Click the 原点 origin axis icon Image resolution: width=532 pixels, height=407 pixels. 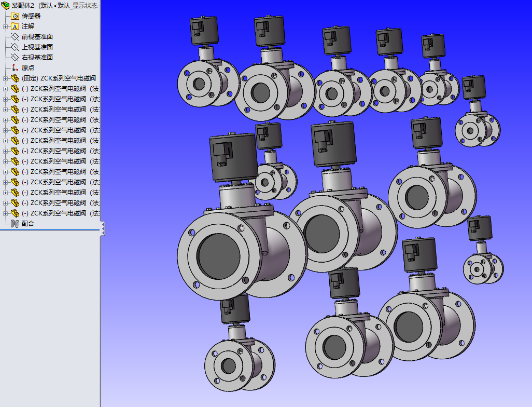[15, 68]
